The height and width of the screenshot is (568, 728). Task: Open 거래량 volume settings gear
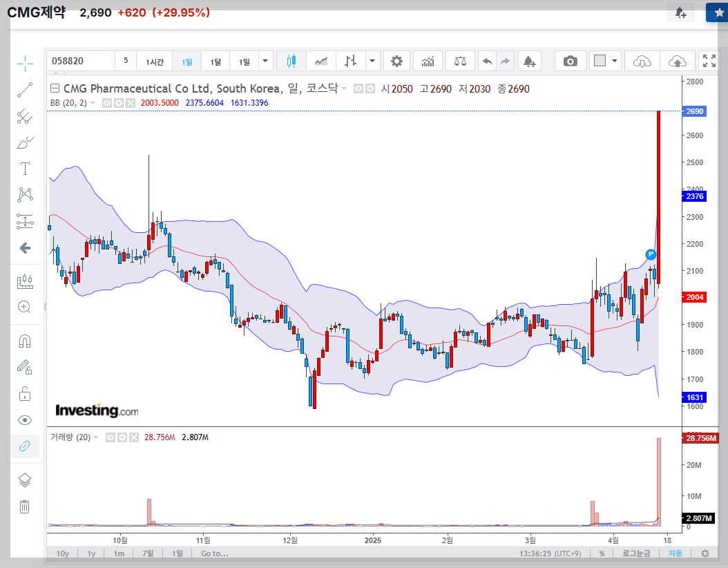pyautogui.click(x=122, y=437)
